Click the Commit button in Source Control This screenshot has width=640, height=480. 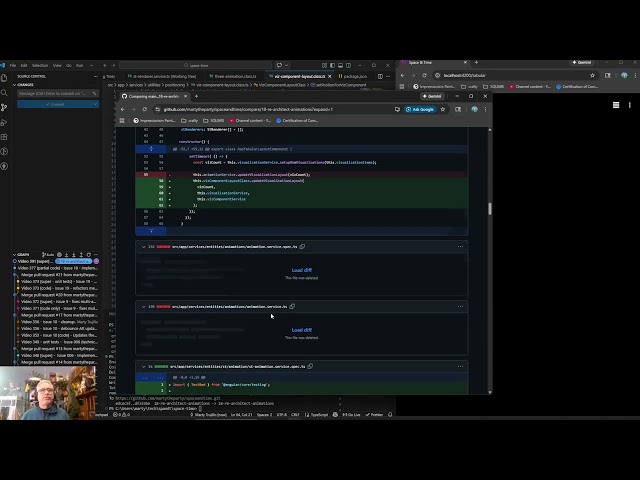click(54, 104)
